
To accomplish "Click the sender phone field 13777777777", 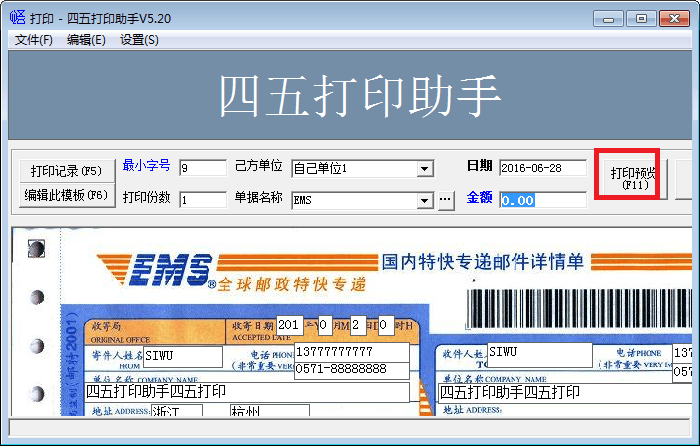I will pyautogui.click(x=352, y=352).
